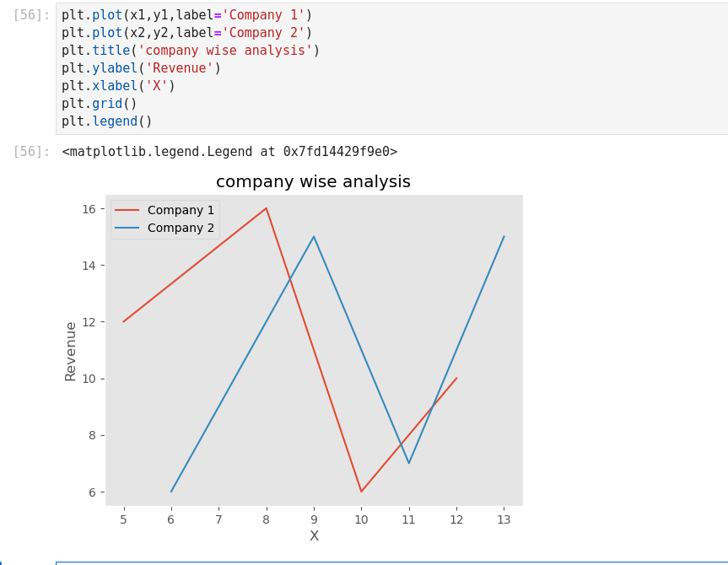Click the input cell prompt [56]
Viewport: 728px width, 565px height.
click(x=31, y=15)
